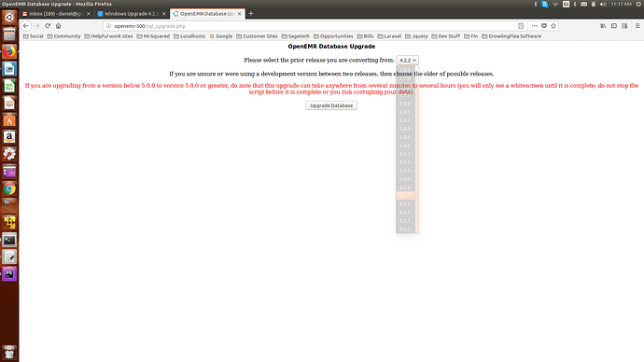Image resolution: width=644 pixels, height=362 pixels.
Task: Open the Laravel bookmarks folder
Action: (389, 36)
